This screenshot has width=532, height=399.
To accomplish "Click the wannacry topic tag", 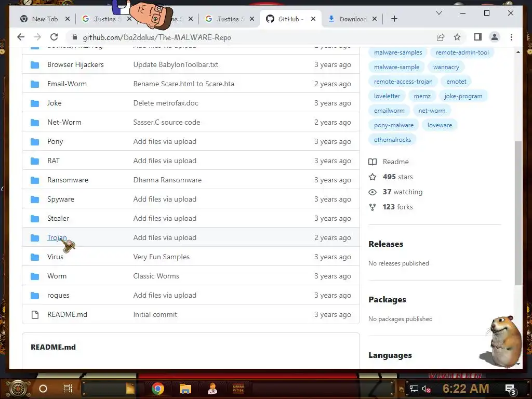I will pos(446,67).
